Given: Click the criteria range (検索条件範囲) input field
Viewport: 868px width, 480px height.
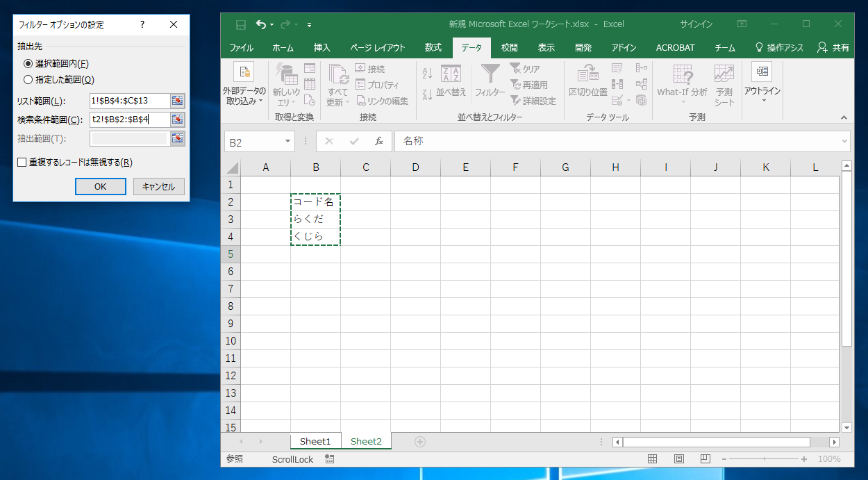Looking at the screenshot, I should pos(129,119).
